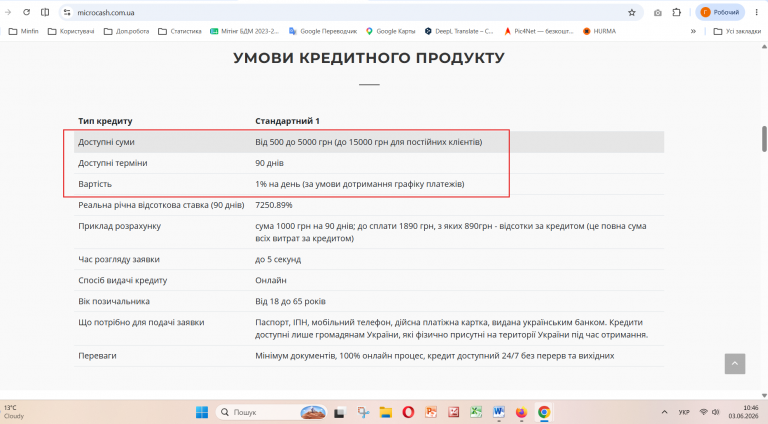This screenshot has width=768, height=424.
Task: Open the Статистика bookmark folder
Action: [x=180, y=31]
